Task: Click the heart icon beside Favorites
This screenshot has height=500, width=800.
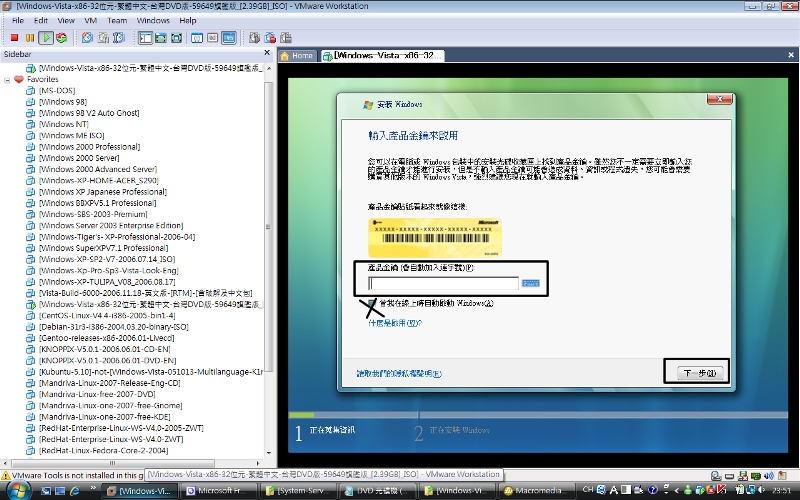Action: [x=19, y=79]
